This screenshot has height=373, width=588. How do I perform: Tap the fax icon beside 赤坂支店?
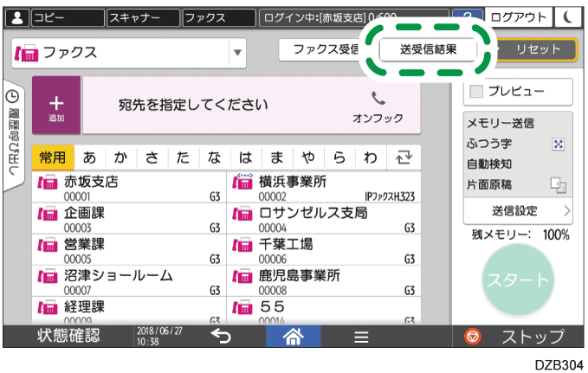pyautogui.click(x=48, y=183)
